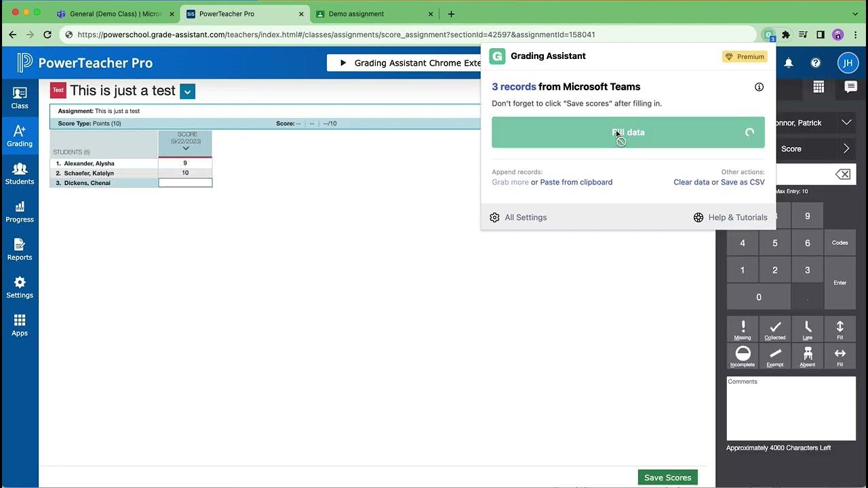Click the vertical Fill arrow button
The width and height of the screenshot is (868, 488).
click(x=840, y=329)
